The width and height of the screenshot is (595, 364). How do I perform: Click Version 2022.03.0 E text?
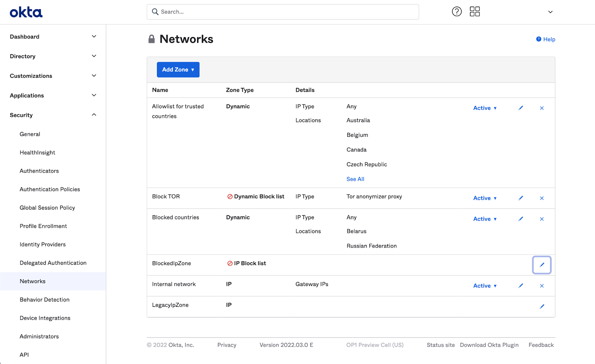pos(286,345)
